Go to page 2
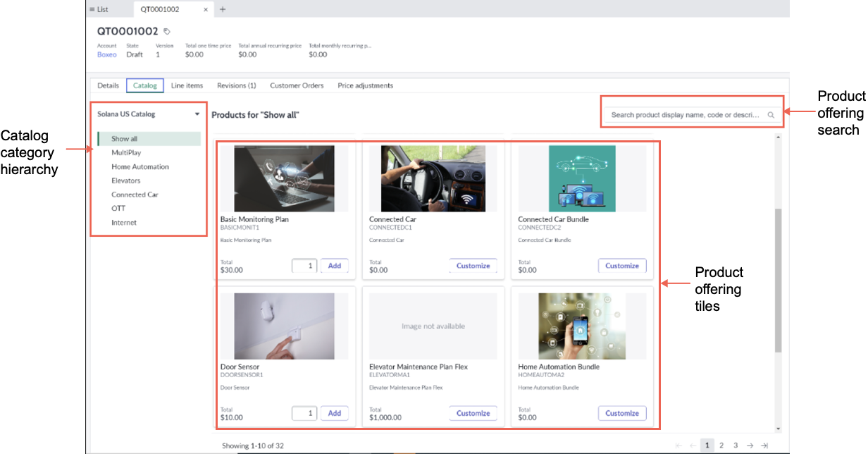Viewport: 868px width, 454px height. (721, 446)
